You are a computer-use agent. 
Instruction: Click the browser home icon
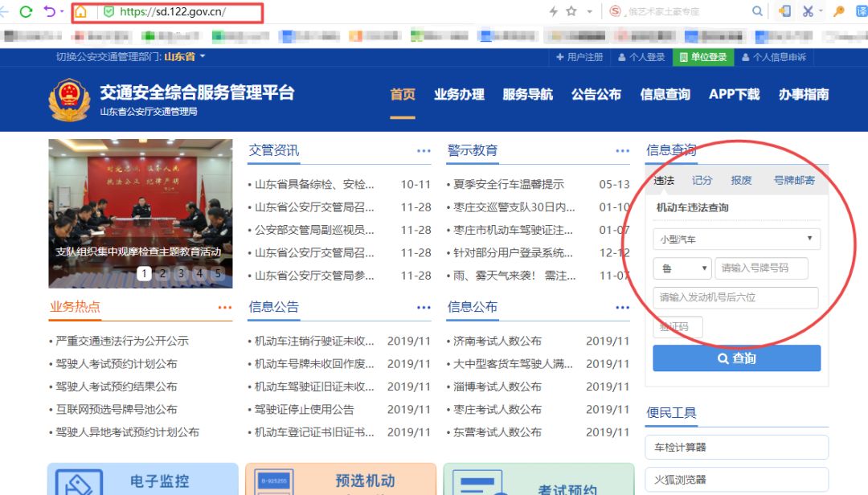(83, 11)
